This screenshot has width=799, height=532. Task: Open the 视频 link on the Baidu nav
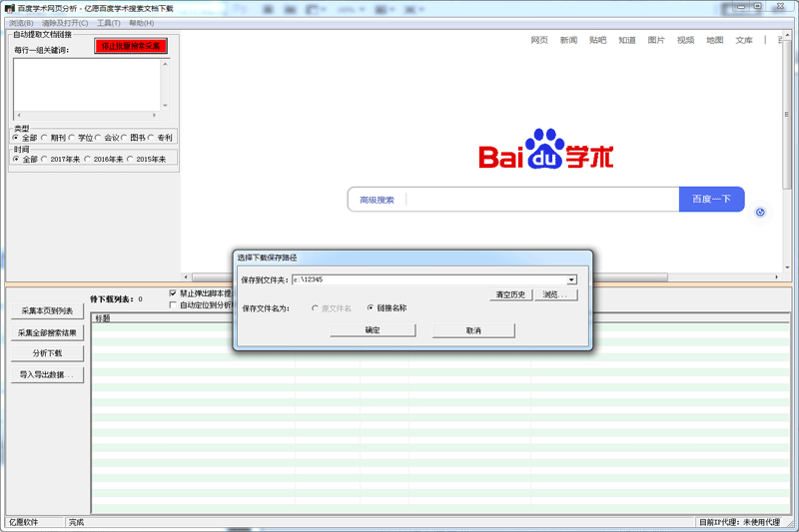(685, 40)
